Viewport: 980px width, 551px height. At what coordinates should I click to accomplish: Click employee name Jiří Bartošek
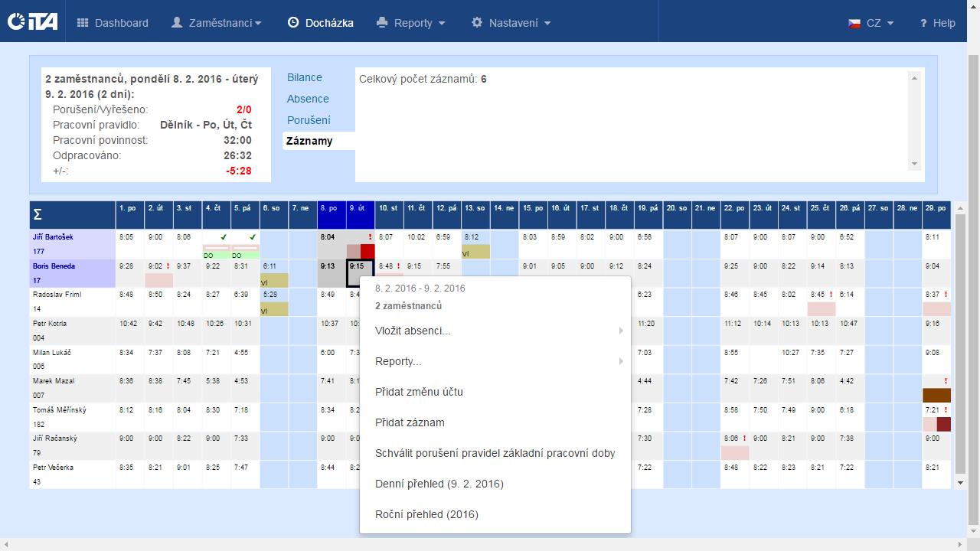(x=53, y=237)
